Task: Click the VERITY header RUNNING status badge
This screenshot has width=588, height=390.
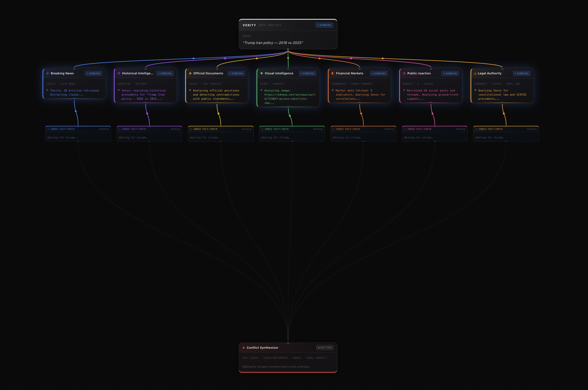Action: pyautogui.click(x=324, y=25)
